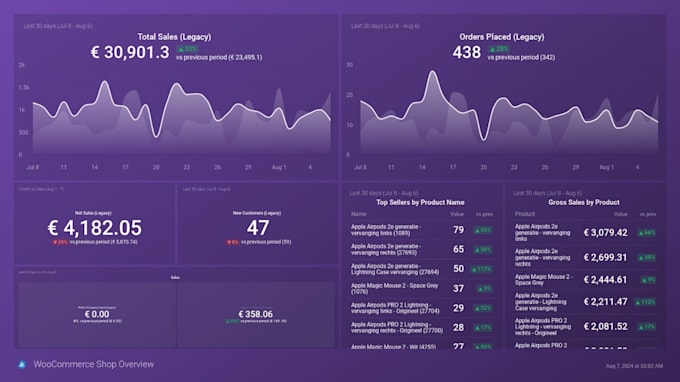Click the value 50 in Top Sellers
The image size is (680, 382).
pos(458,269)
